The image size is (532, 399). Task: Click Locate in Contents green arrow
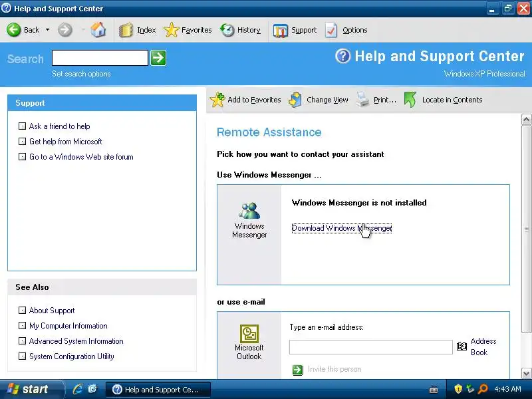pos(410,100)
